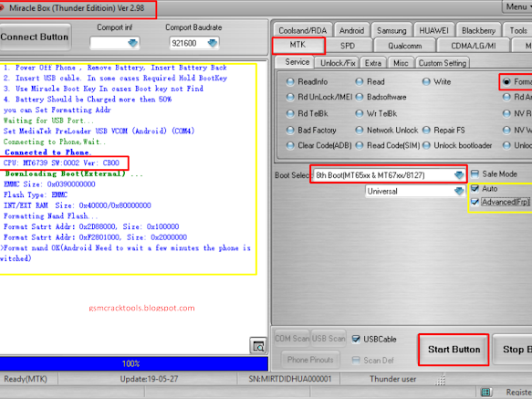532x399 pixels.
Task: Switch to the Coolsand/RDA tab
Action: [303, 30]
